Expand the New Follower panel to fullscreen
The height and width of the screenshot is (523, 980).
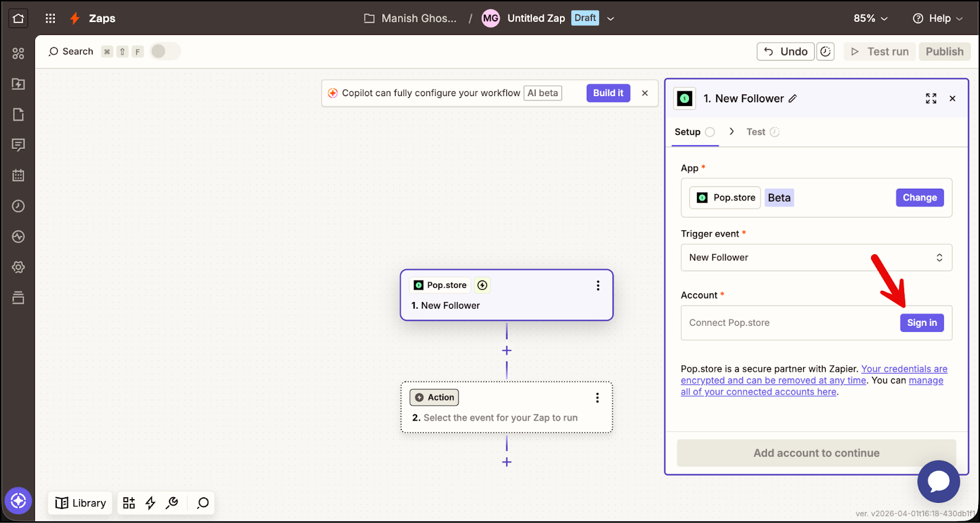tap(931, 99)
